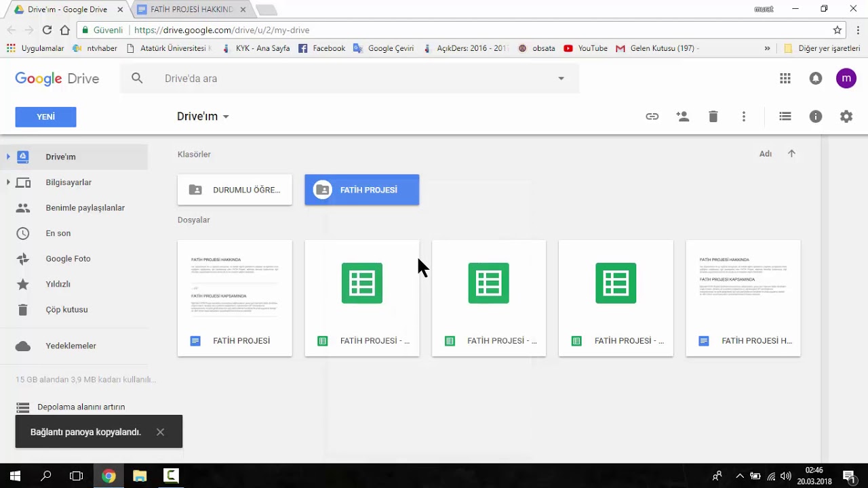The height and width of the screenshot is (488, 868).
Task: Open Drive settings gear
Action: point(846,117)
